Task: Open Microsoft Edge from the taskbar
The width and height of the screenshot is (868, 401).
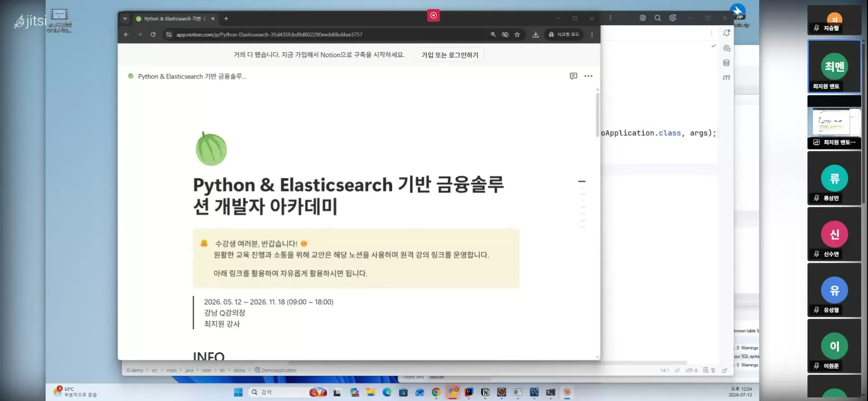Action: (x=387, y=392)
